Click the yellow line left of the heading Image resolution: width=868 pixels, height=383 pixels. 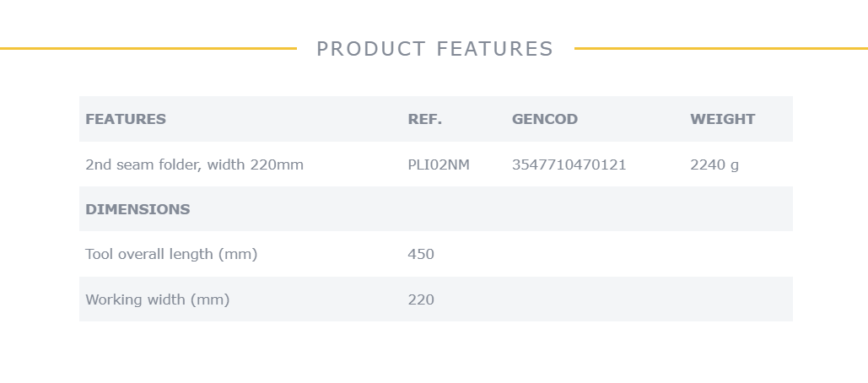(x=148, y=49)
